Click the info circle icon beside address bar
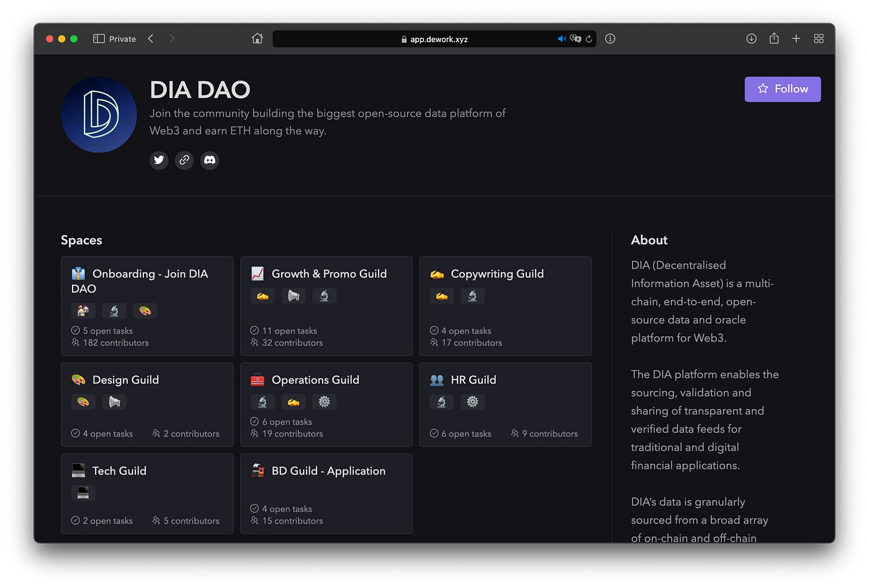 point(610,38)
